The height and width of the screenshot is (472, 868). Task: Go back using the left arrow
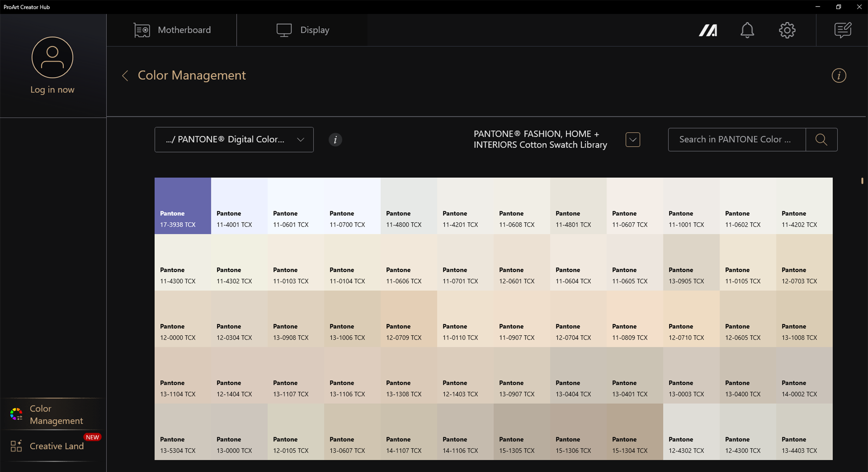125,76
